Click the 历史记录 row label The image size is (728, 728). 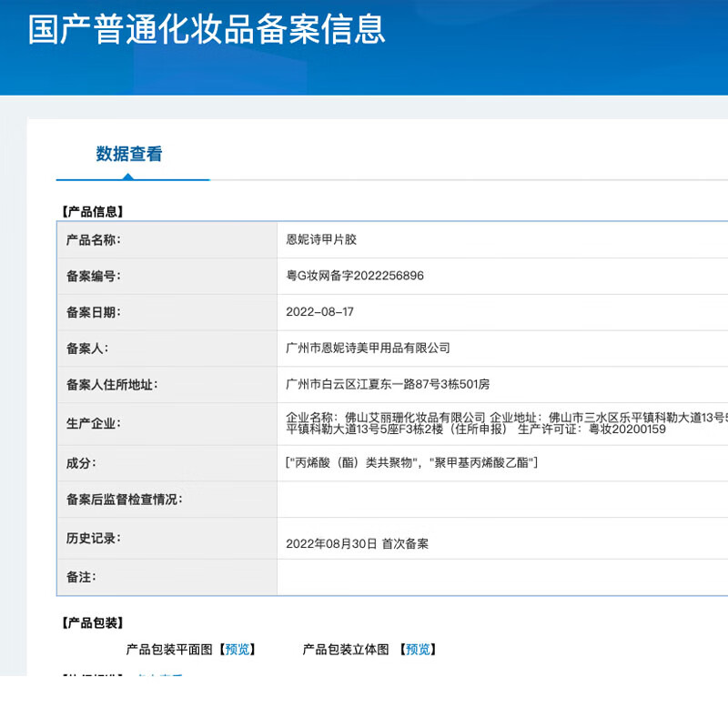(93, 539)
